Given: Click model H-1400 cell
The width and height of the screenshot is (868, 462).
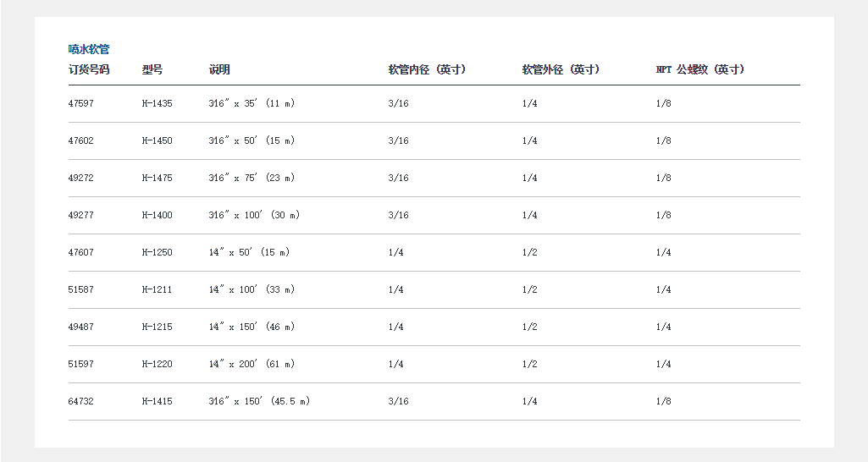Looking at the screenshot, I should [x=157, y=215].
